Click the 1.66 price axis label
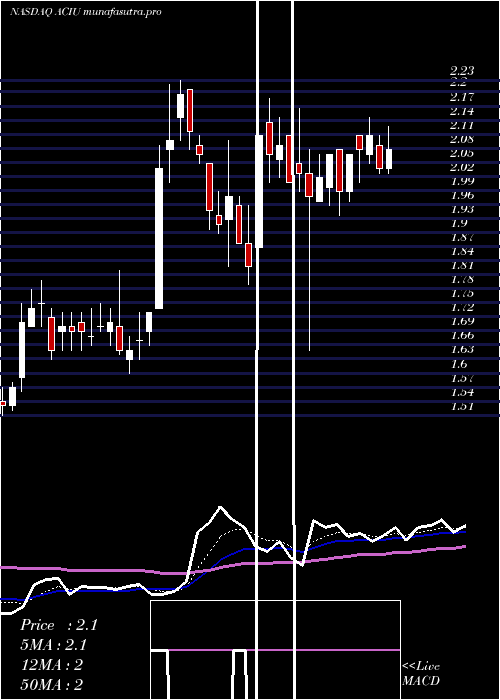Image resolution: width=500 pixels, height=700 pixels. pyautogui.click(x=462, y=336)
